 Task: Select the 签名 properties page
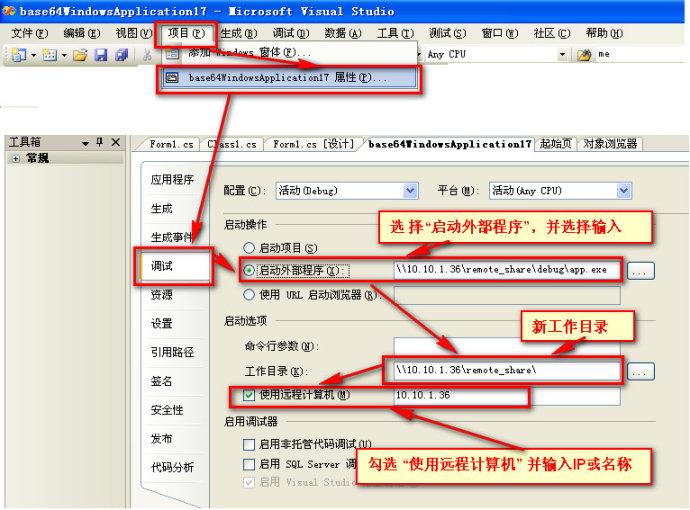[162, 381]
